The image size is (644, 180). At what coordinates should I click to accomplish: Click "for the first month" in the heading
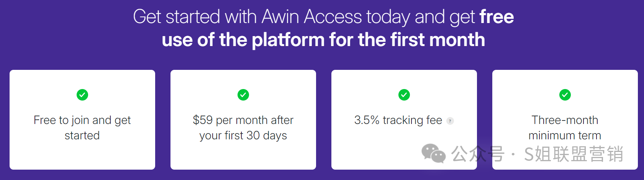pos(407,40)
